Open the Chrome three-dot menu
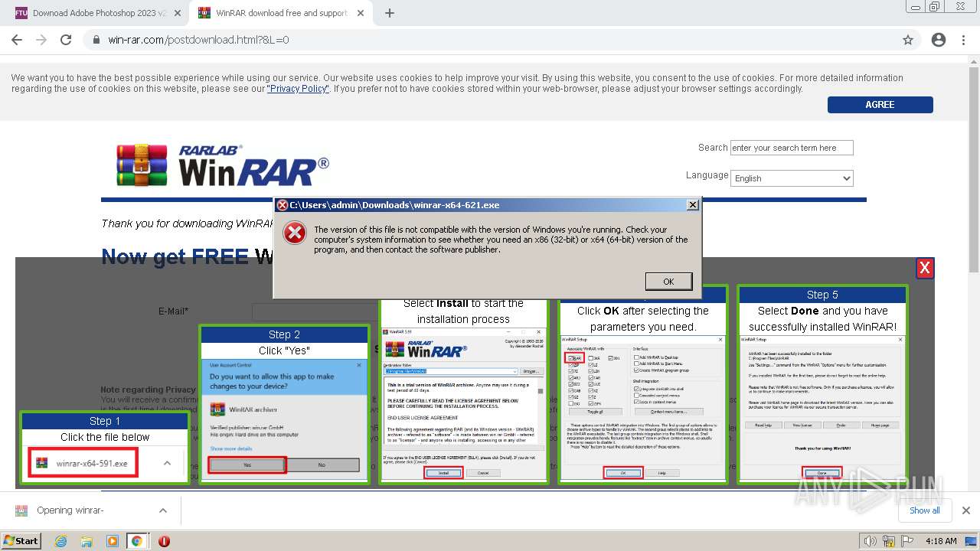Viewport: 980px width, 551px height. click(x=963, y=40)
